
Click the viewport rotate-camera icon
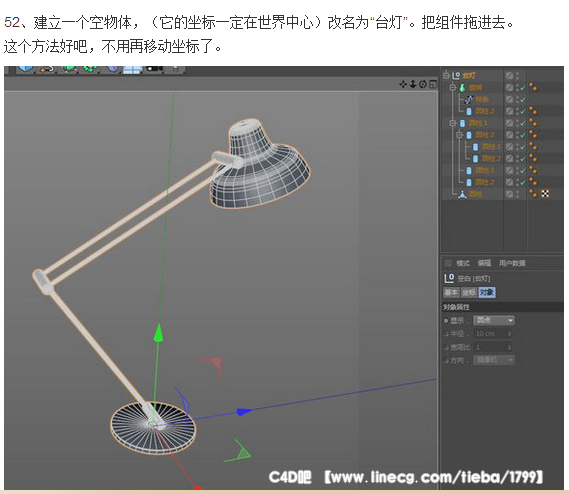coord(423,84)
